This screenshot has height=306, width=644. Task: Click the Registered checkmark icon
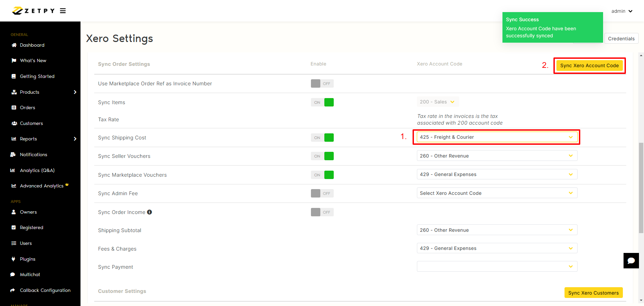coord(14,227)
